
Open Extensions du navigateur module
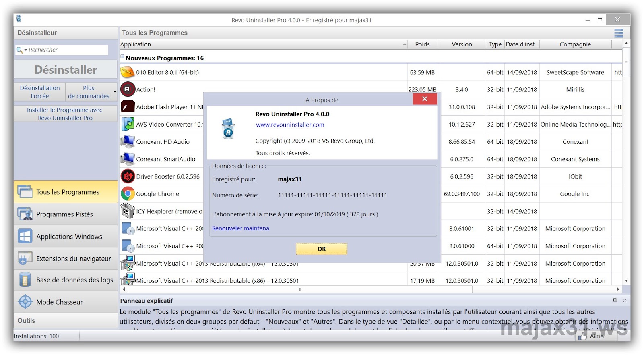66,258
